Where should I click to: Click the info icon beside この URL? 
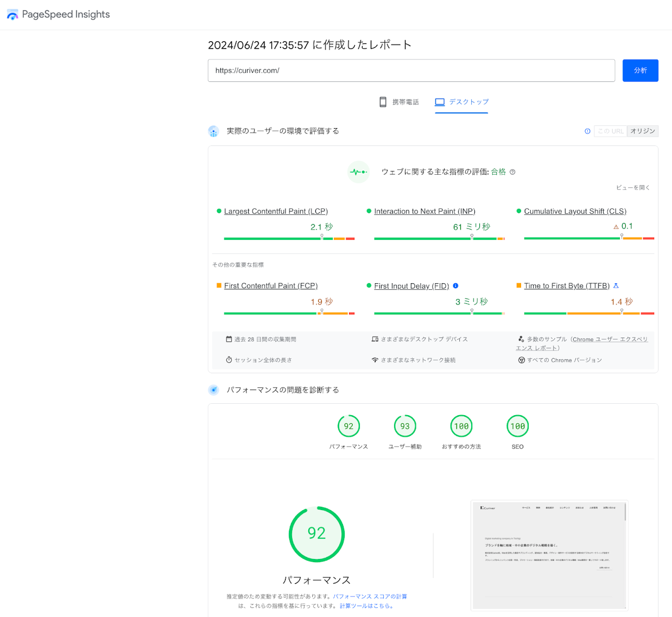(x=587, y=131)
